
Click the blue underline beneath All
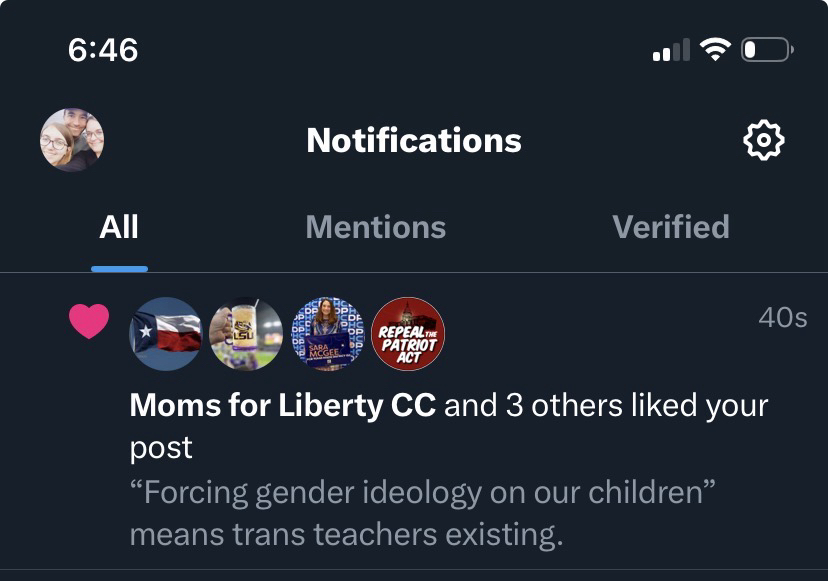point(119,268)
